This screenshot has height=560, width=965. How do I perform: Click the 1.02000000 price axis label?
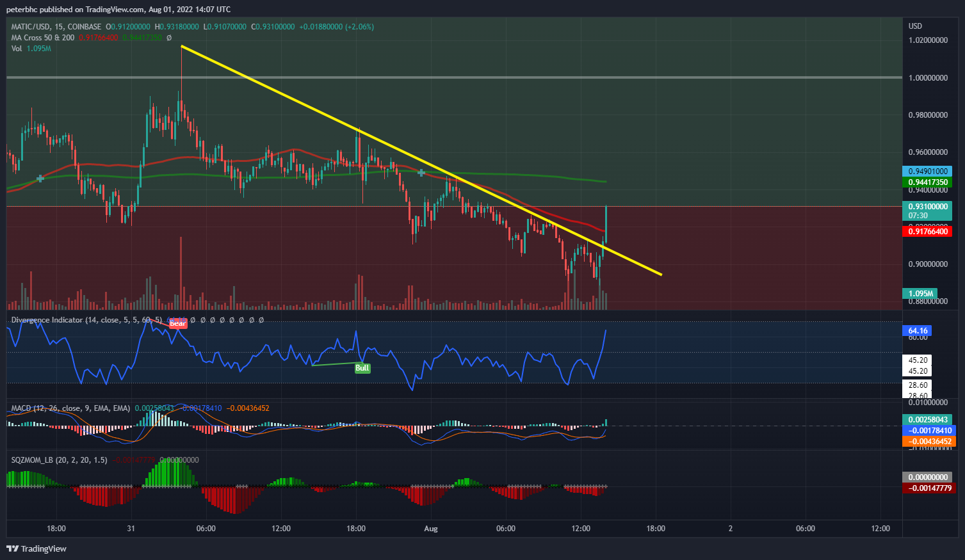coord(928,40)
